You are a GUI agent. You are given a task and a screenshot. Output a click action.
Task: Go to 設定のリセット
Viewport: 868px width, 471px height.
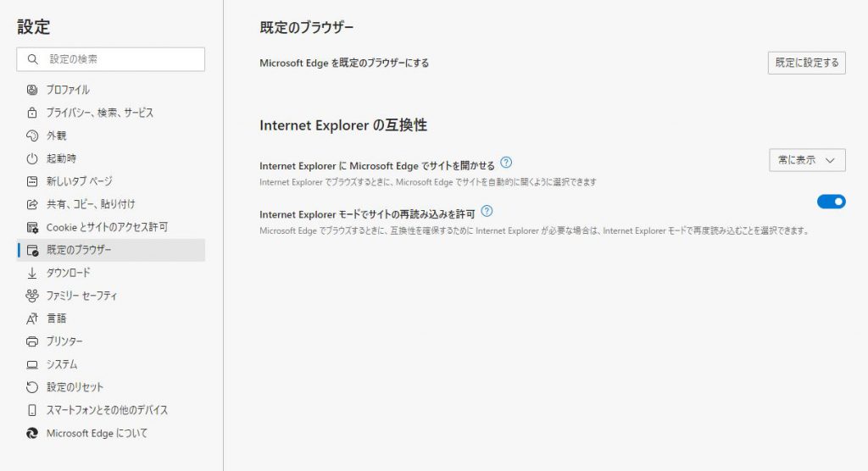111,387
